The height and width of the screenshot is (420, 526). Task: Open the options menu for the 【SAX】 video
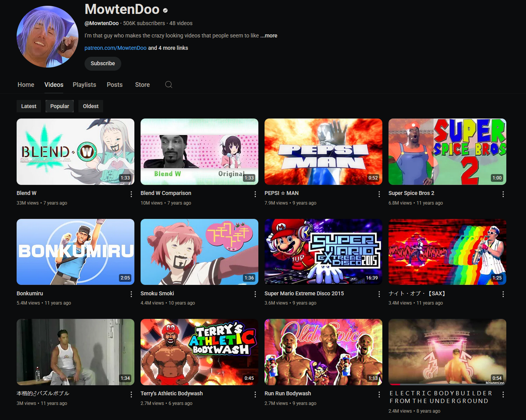tap(503, 294)
